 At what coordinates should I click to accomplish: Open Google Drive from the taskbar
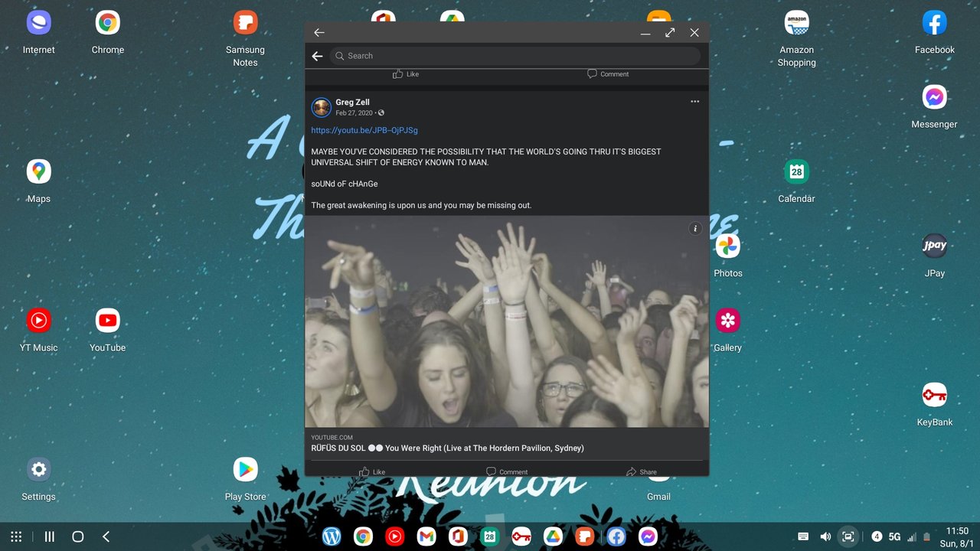(x=553, y=537)
